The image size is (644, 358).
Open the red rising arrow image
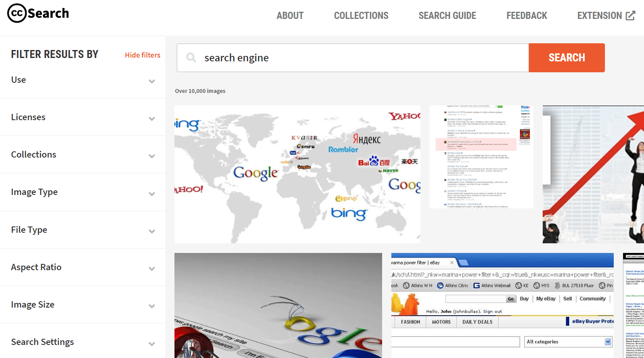593,174
